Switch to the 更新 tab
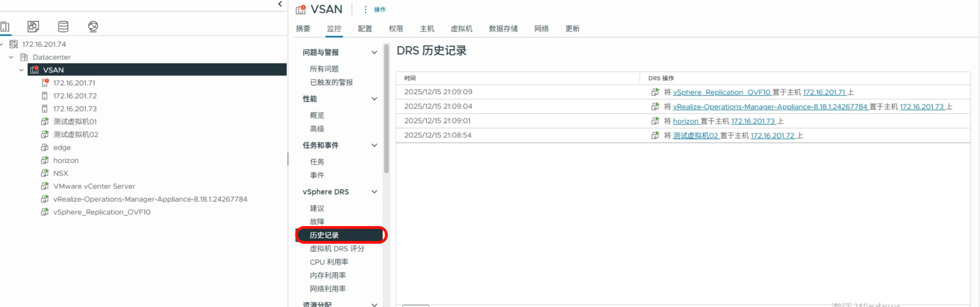Screen dimensions: 980x307 pyautogui.click(x=572, y=29)
